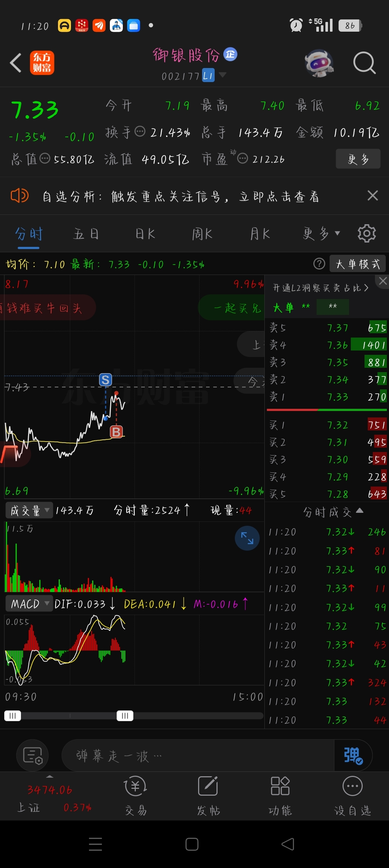The width and height of the screenshot is (389, 868).
Task: Tap the search magnifier icon
Action: [365, 63]
